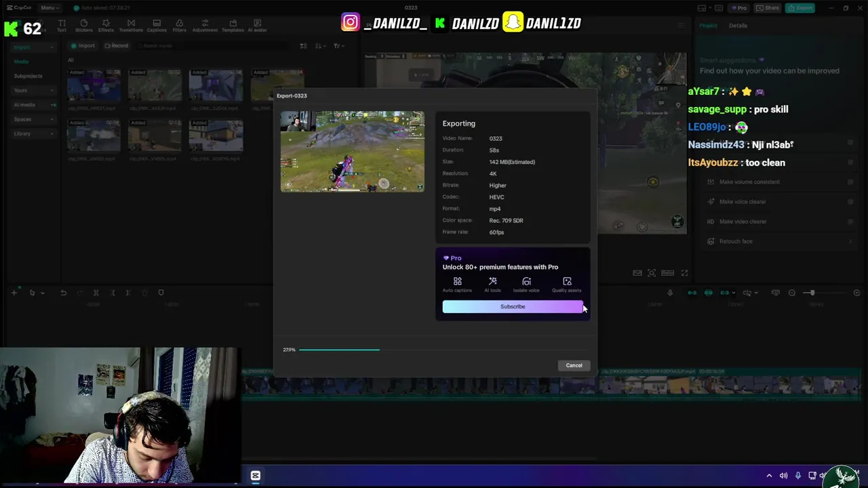Click the taskbar volume speaker icon

click(x=783, y=476)
